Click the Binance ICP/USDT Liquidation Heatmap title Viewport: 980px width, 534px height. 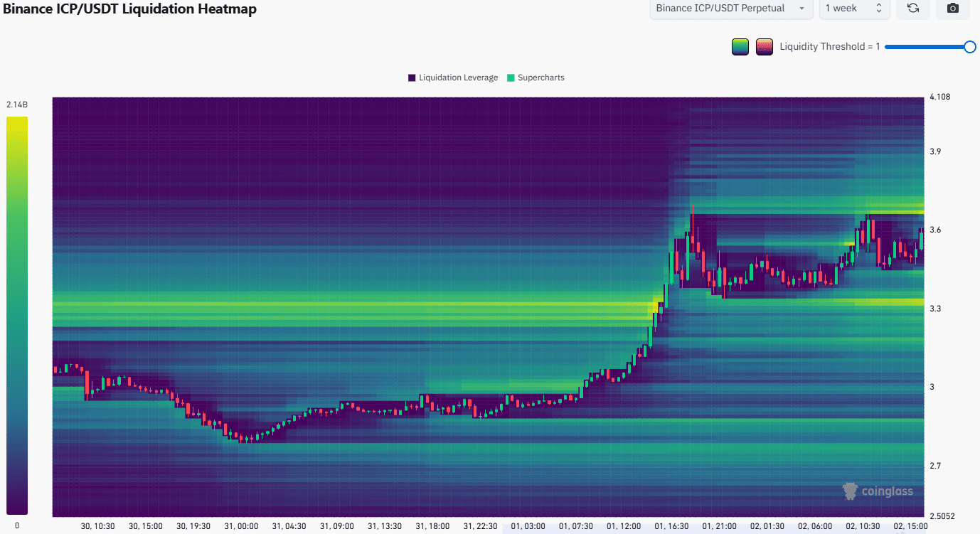coord(129,9)
